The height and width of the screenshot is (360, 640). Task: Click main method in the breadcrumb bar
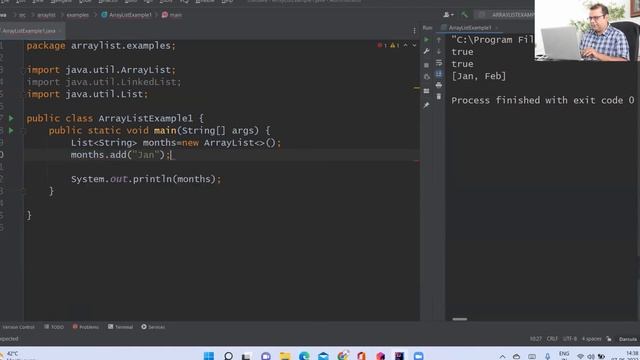(172, 15)
